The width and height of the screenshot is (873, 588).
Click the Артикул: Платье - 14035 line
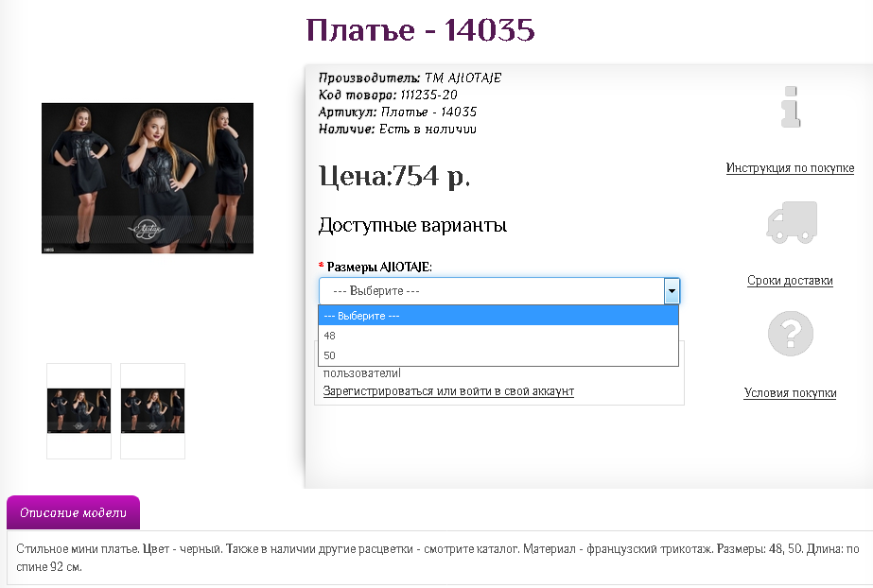pos(397,112)
